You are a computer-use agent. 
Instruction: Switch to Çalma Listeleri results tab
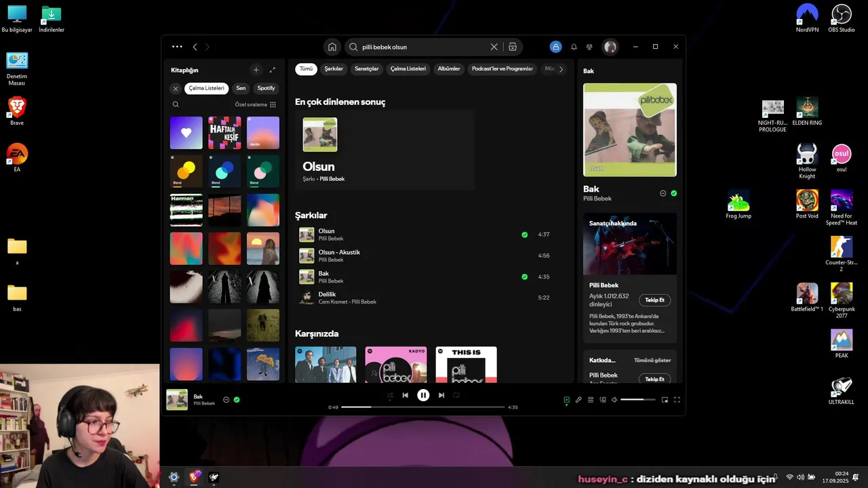pos(408,68)
